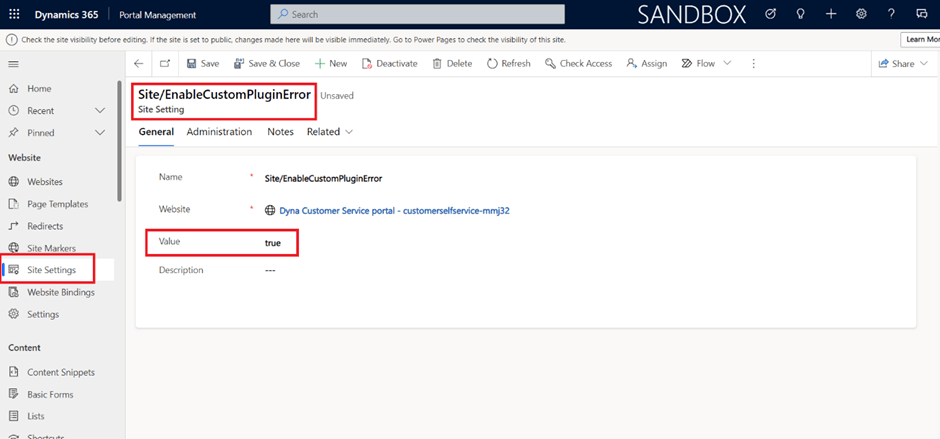Expand the Recent section in sidebar

(x=99, y=110)
